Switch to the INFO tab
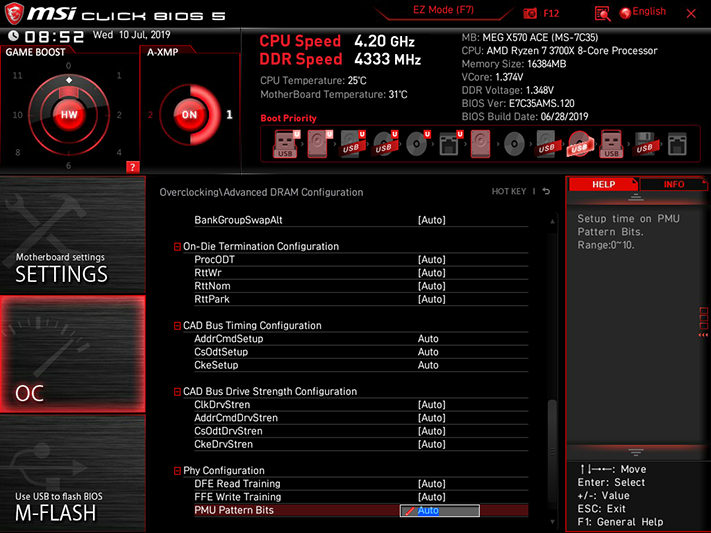Image resolution: width=711 pixels, height=533 pixels. (674, 184)
